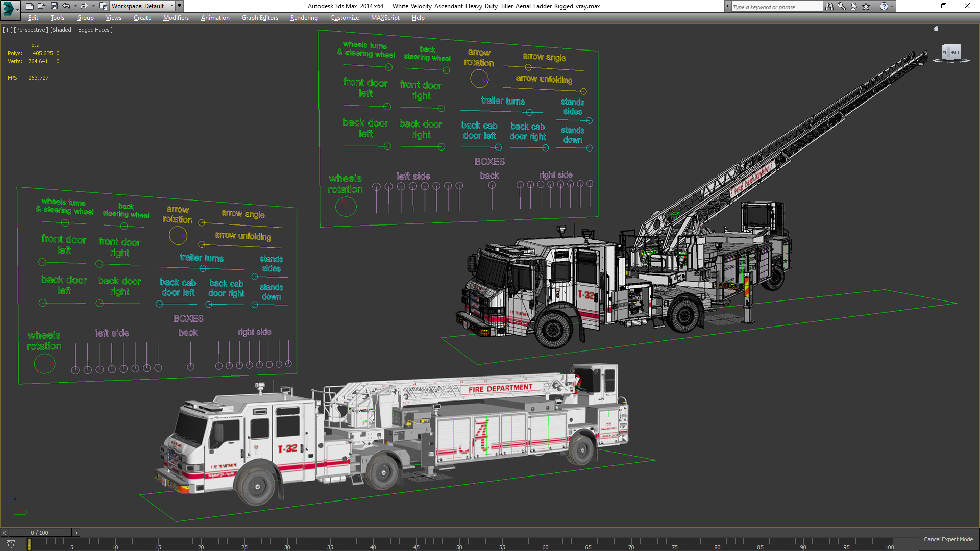Click the satellite dish Communication Center icon
980x551 pixels.
point(854,6)
